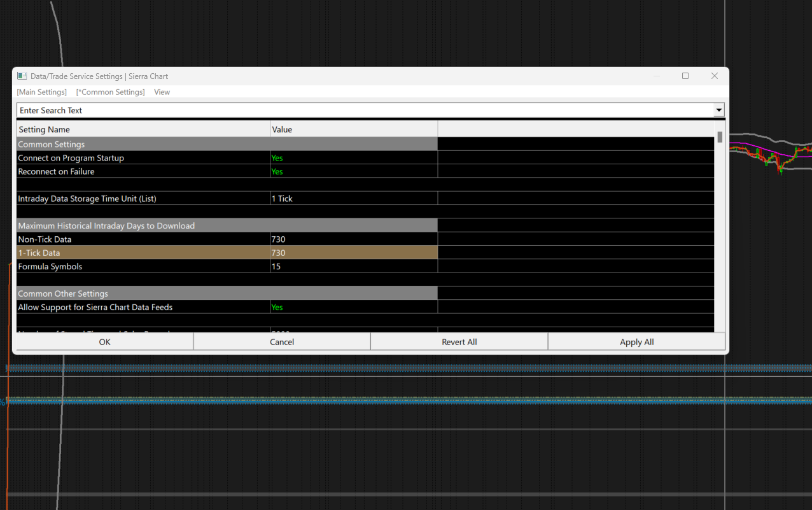Open the Common Settings menu

coord(110,92)
